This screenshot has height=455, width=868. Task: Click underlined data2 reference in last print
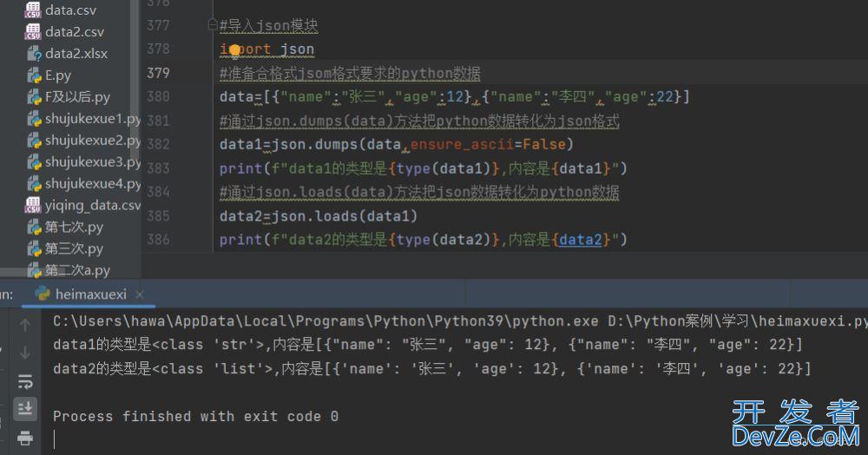click(580, 240)
